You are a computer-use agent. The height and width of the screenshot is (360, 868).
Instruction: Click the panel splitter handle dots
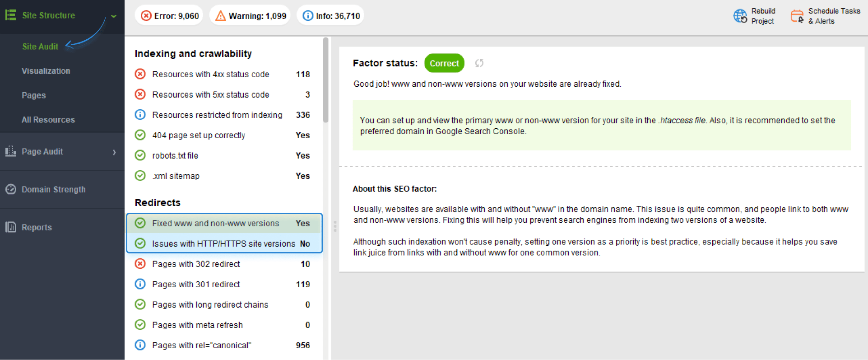(335, 226)
